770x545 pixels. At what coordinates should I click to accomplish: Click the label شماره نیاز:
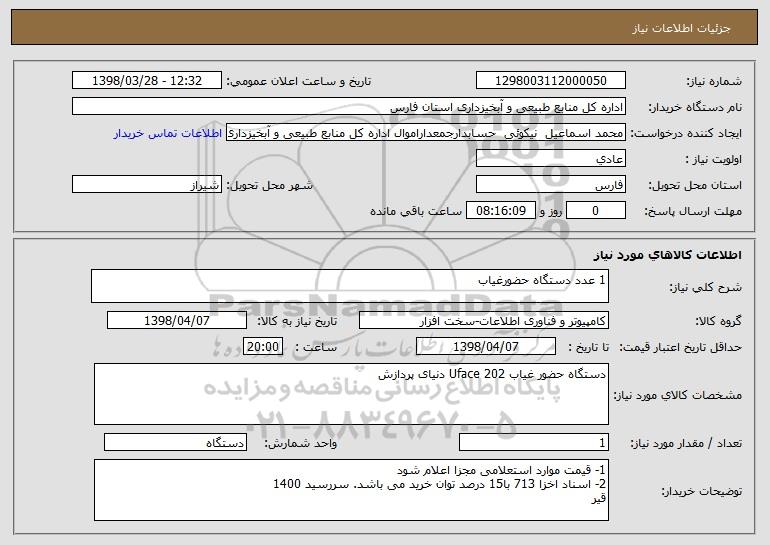(x=716, y=81)
